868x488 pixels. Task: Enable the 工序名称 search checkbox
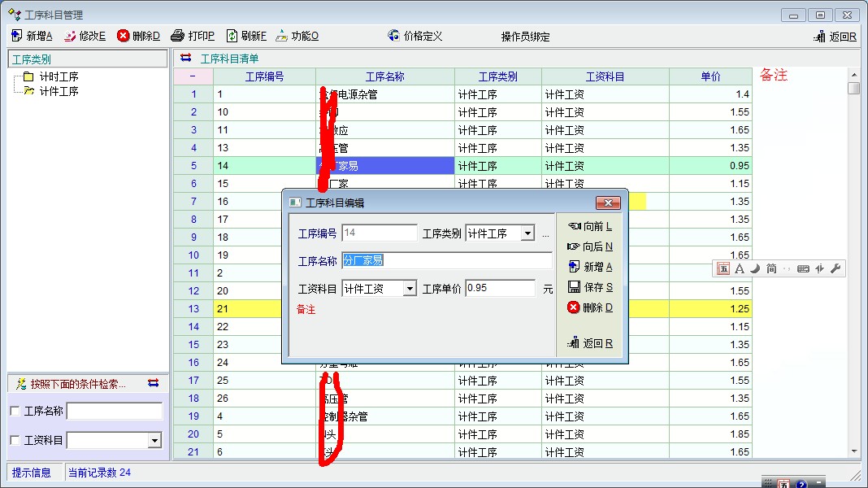pos(15,412)
